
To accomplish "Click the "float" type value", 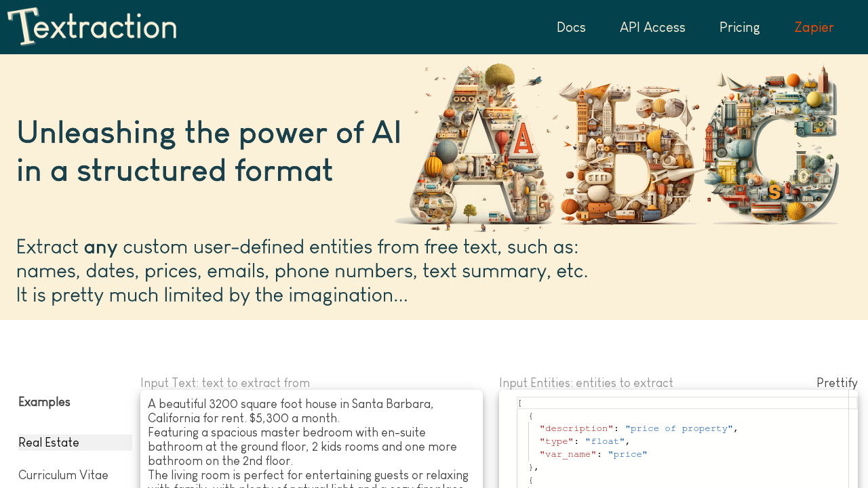I will click(605, 441).
